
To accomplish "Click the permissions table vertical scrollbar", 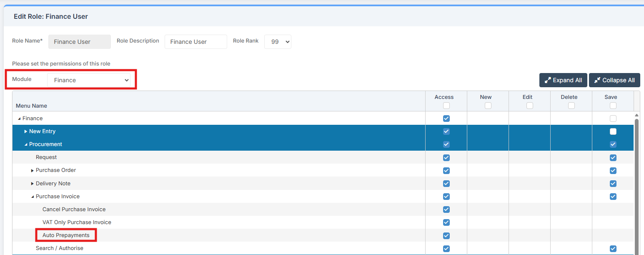I will [x=636, y=184].
